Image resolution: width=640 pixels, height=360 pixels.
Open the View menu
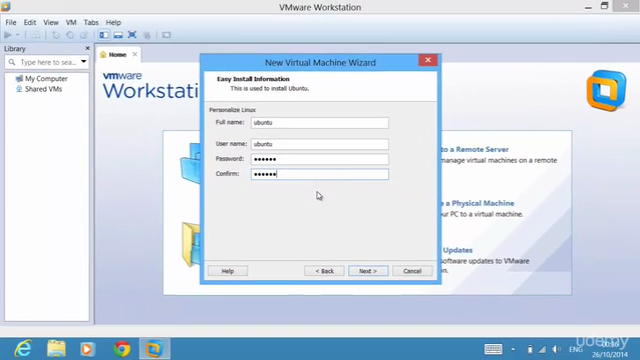tap(51, 22)
